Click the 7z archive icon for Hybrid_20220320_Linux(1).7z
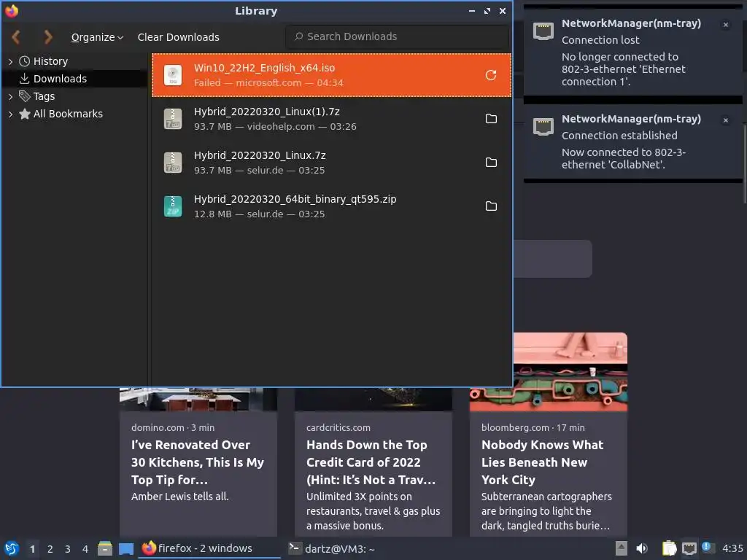 (172, 119)
